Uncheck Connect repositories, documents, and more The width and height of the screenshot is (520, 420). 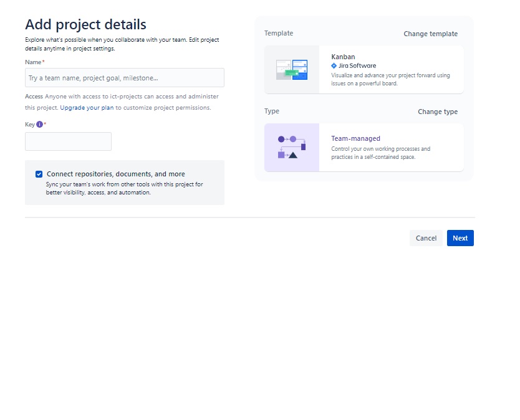pos(39,174)
